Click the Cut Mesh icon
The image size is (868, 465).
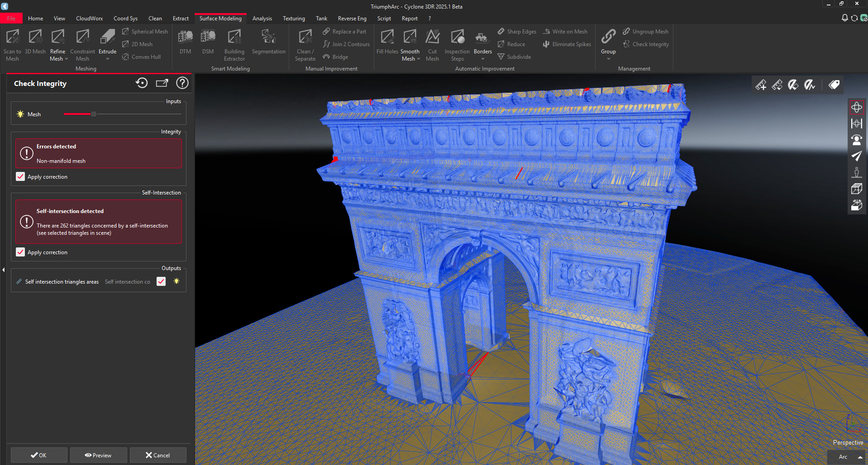(x=432, y=37)
